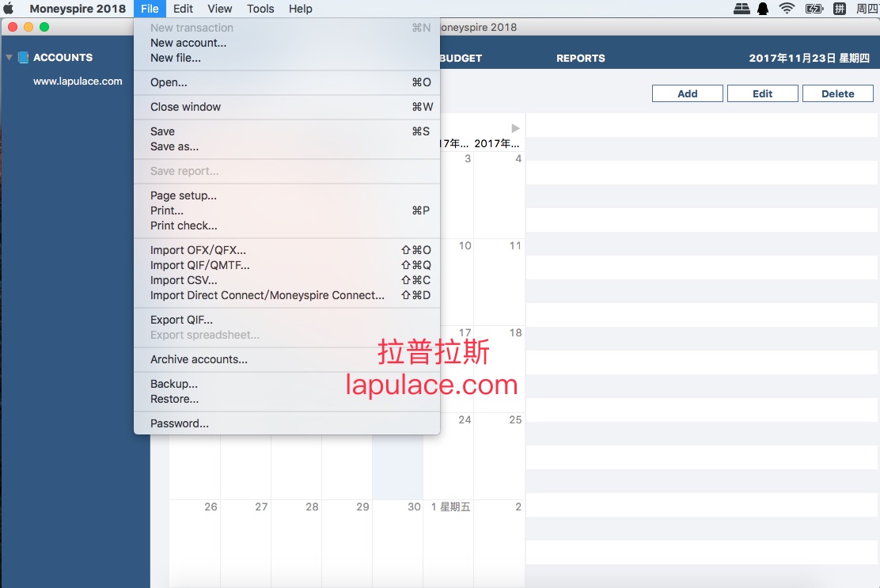Select Close window menu item
The width and height of the screenshot is (880, 588).
point(286,107)
